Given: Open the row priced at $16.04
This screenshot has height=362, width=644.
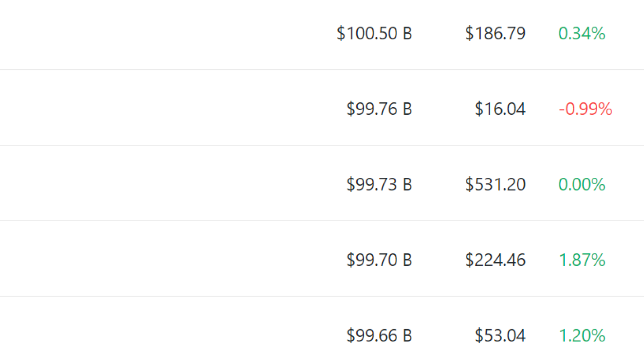Looking at the screenshot, I should pyautogui.click(x=322, y=108).
